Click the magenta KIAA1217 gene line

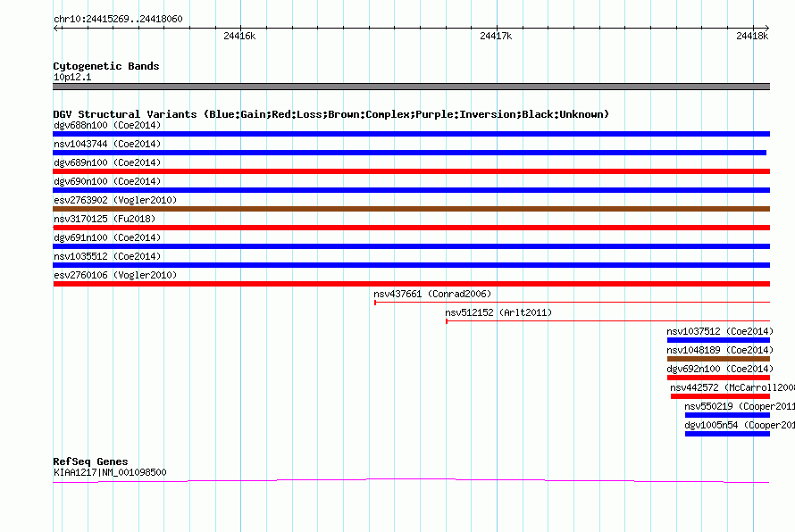(411, 480)
